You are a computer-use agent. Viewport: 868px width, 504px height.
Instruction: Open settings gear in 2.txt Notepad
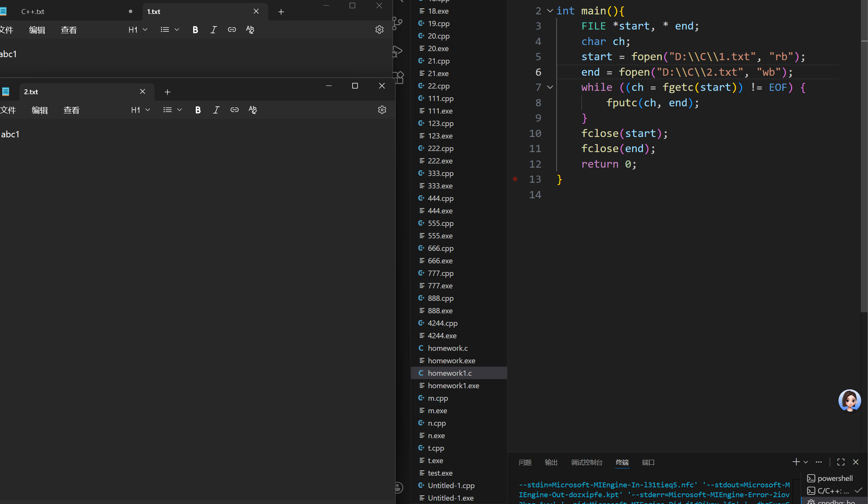coord(382,110)
